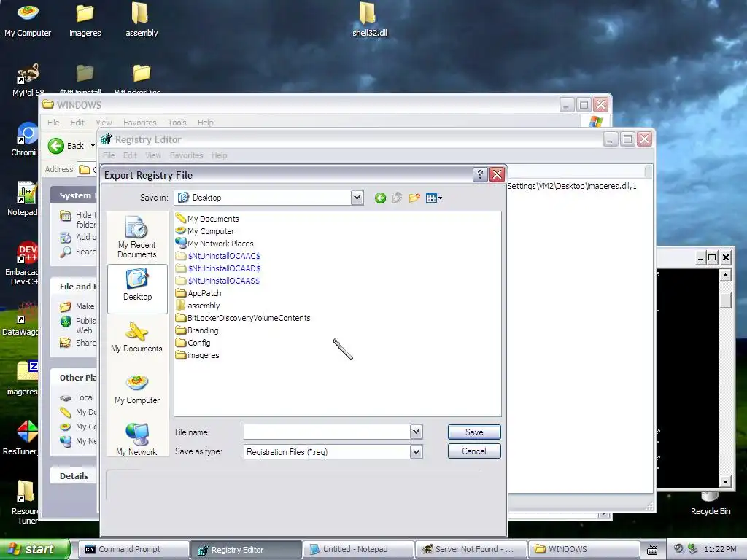Select $NtUninstallOCAAD$ folder

[217, 268]
